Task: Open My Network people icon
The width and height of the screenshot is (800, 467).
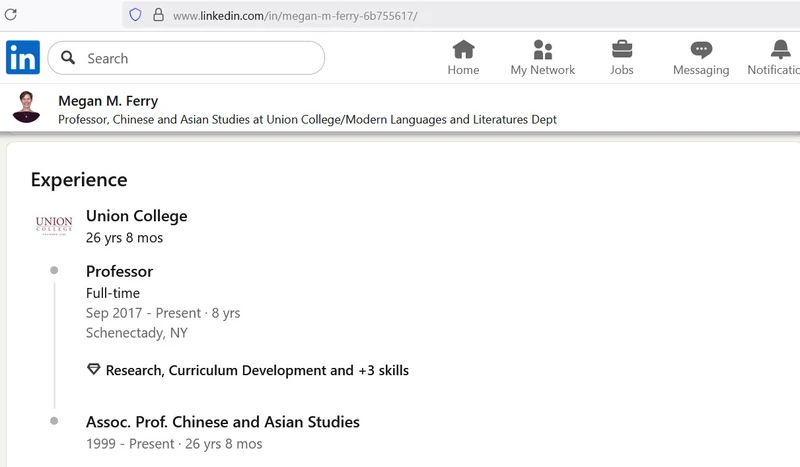Action: tap(543, 50)
